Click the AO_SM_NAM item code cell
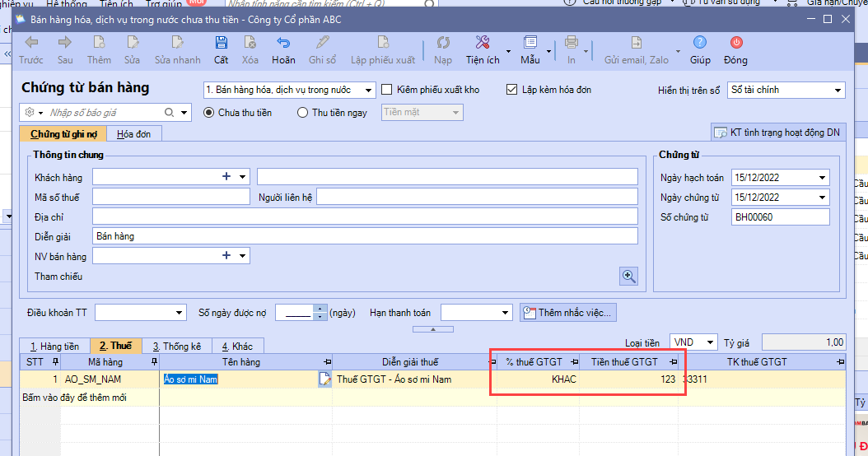This screenshot has height=456, width=868. pos(110,379)
